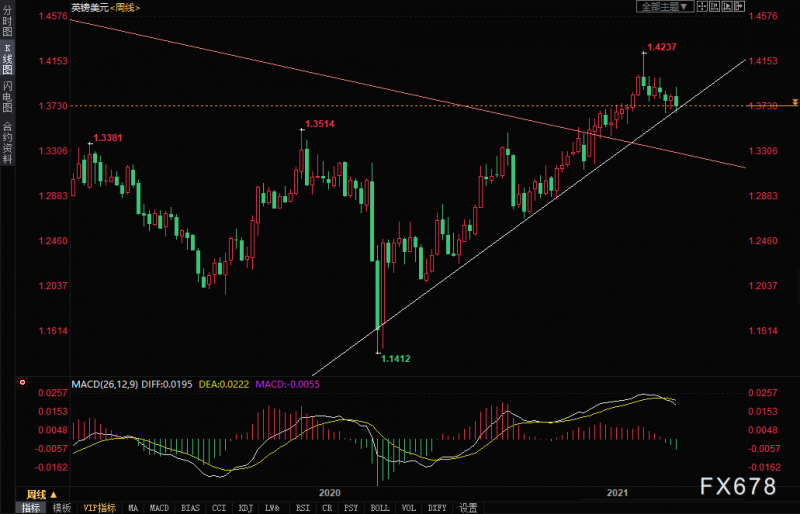Click the left axis 1.3730 price label
Screen dimensions: 800x514
(x=53, y=106)
